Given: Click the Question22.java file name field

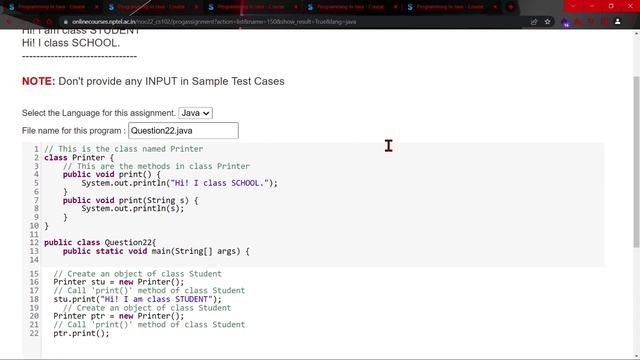Looking at the screenshot, I should pyautogui.click(x=183, y=131).
